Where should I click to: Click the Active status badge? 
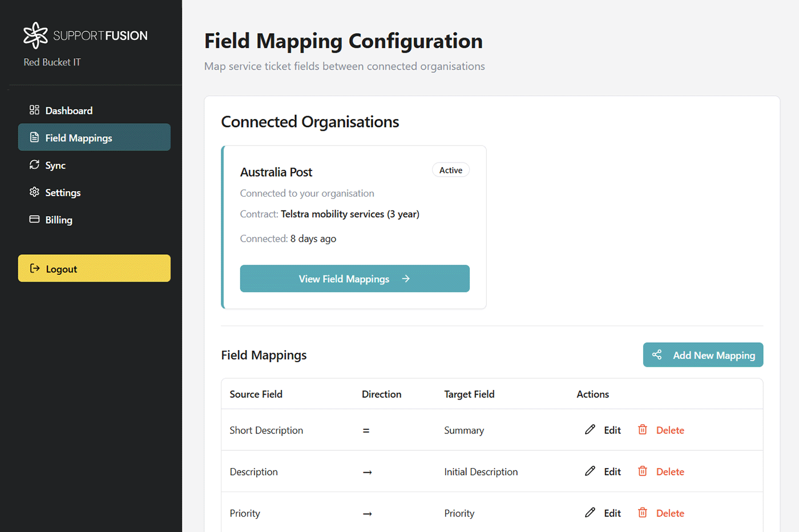point(451,170)
